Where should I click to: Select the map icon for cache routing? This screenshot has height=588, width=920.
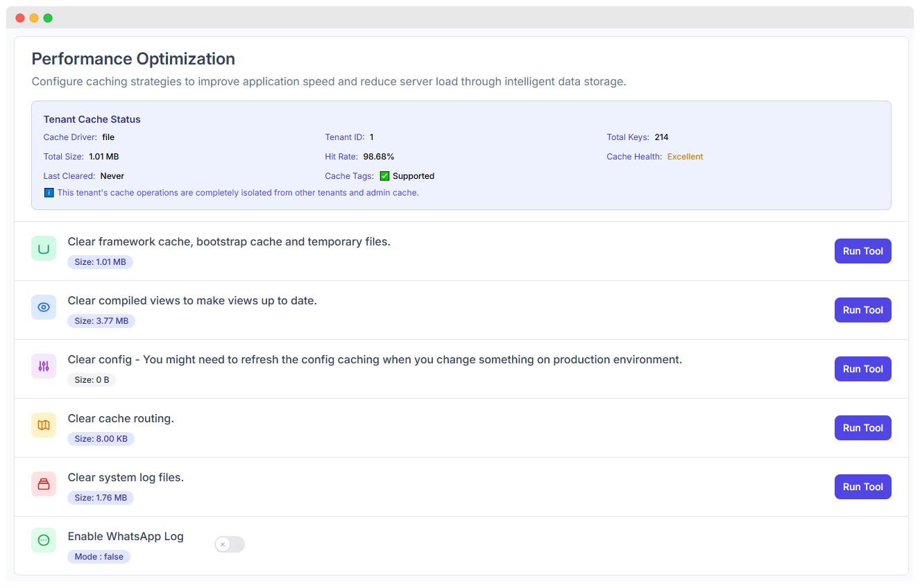point(44,425)
